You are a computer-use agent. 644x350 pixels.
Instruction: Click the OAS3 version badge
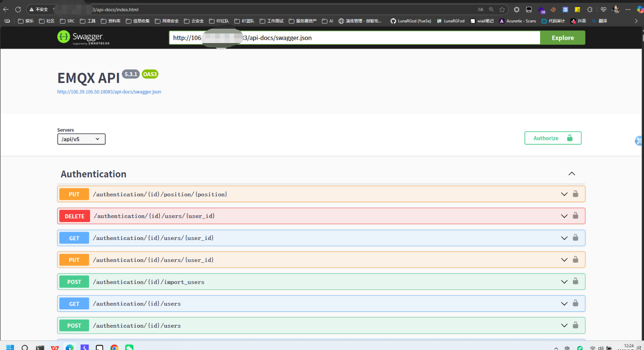coord(150,74)
